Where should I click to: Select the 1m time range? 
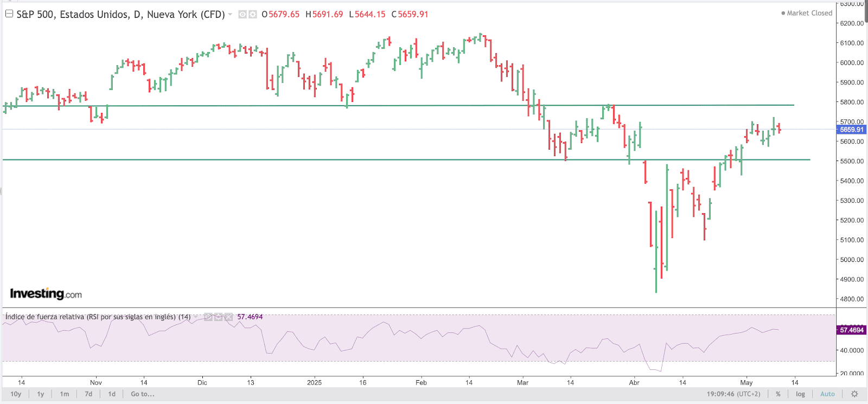(65, 394)
